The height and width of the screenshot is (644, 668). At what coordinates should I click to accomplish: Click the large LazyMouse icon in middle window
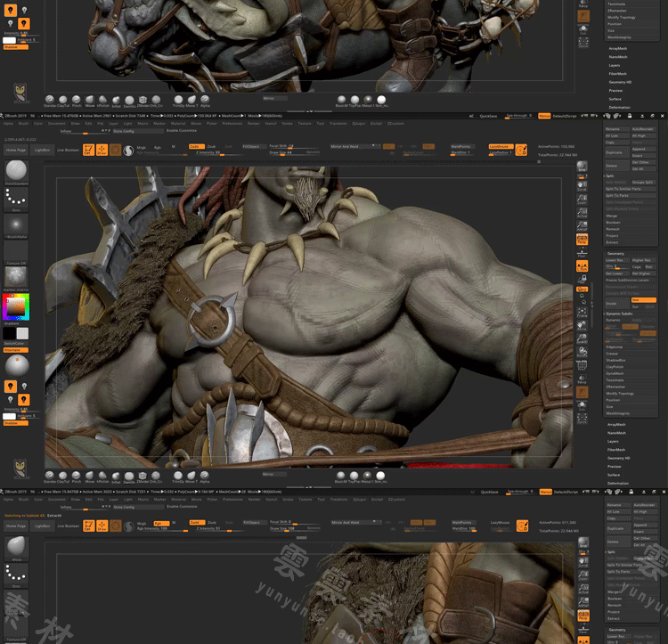point(521,150)
